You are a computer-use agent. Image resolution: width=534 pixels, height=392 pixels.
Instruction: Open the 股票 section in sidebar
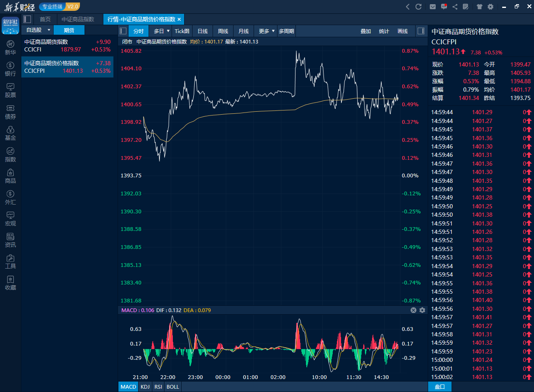pyautogui.click(x=10, y=90)
